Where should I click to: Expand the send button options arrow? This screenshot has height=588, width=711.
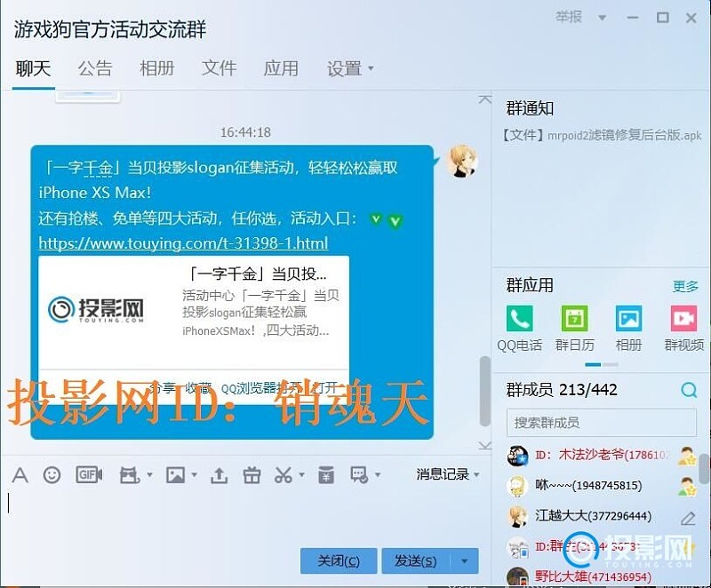[x=464, y=560]
